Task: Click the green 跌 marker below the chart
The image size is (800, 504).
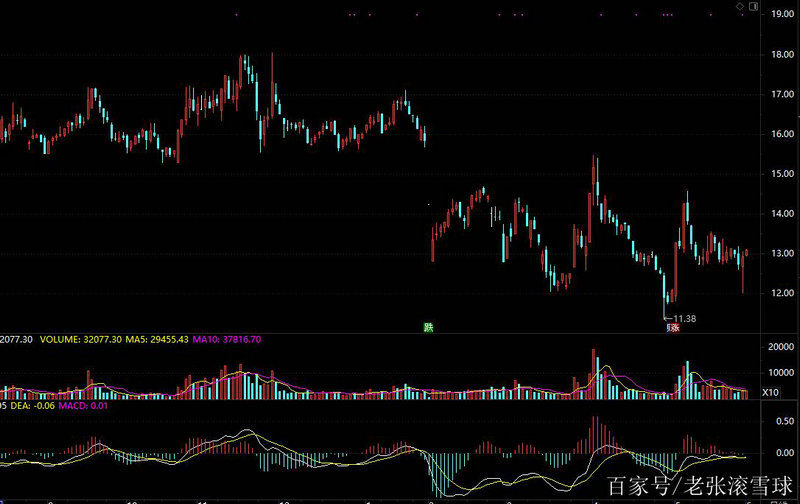Action: point(429,327)
